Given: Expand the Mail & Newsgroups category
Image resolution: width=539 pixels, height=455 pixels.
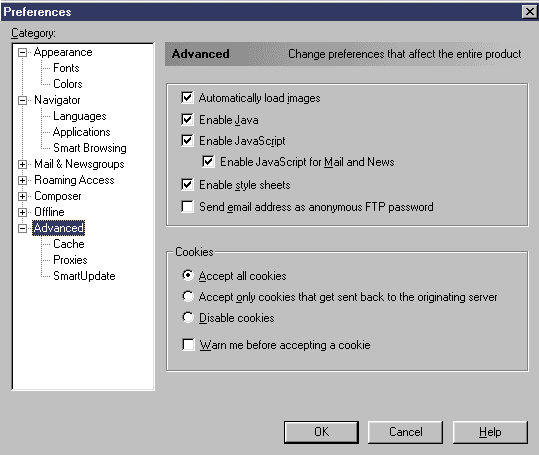Looking at the screenshot, I should tap(22, 164).
